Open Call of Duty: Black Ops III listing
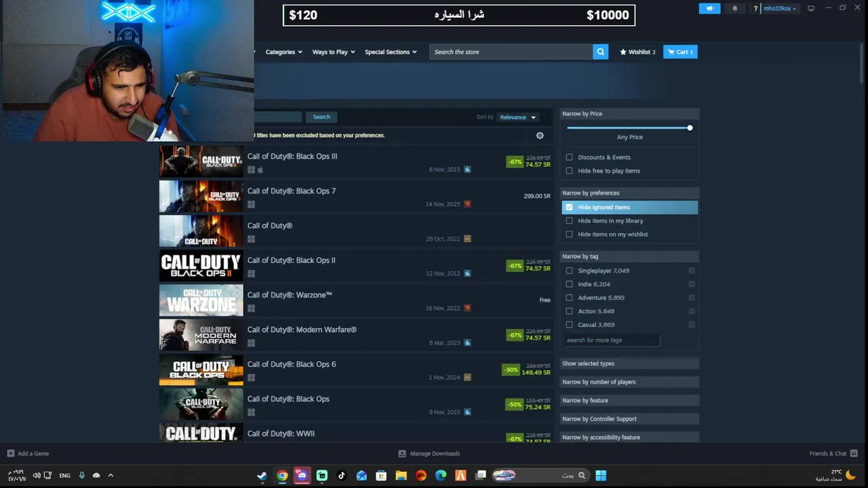 coord(356,161)
